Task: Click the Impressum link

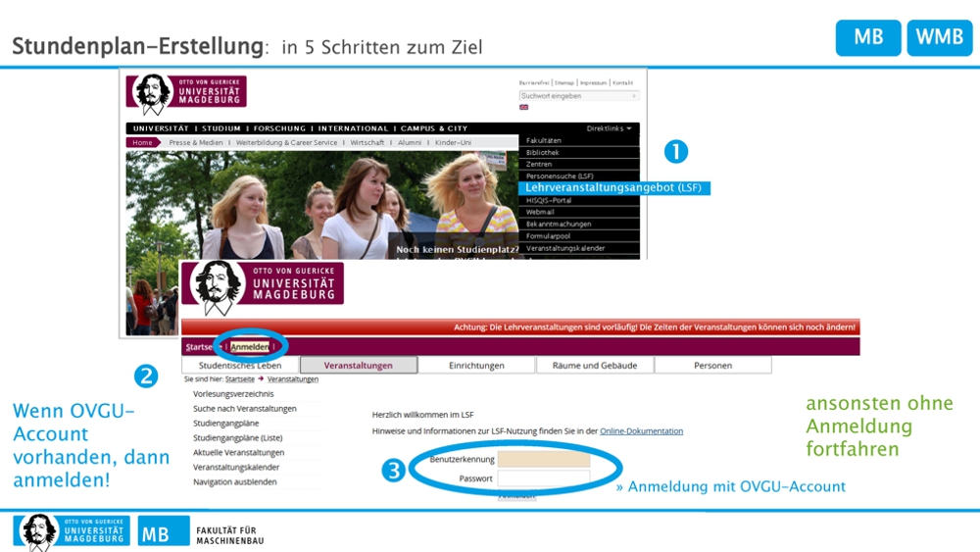Action: click(x=593, y=82)
